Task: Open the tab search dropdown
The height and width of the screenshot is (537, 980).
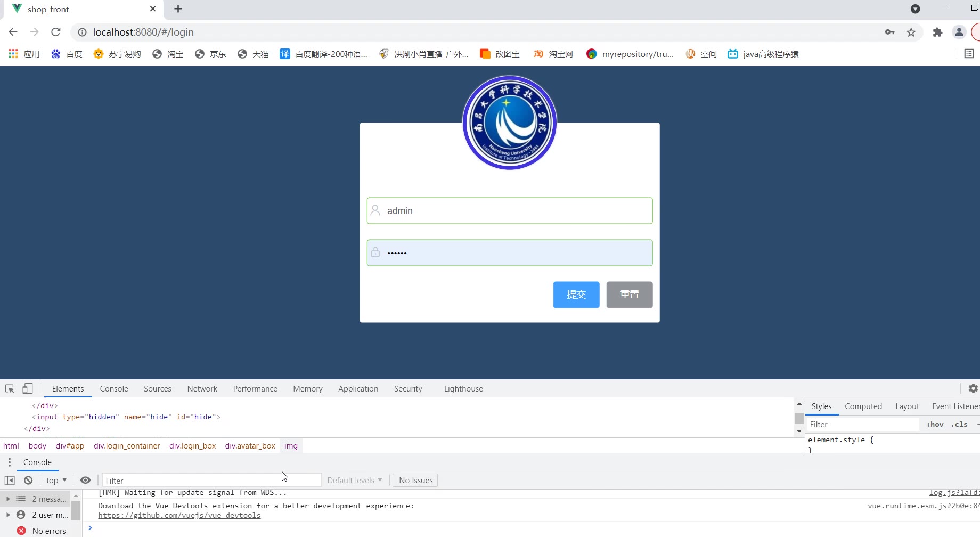Action: [x=916, y=9]
